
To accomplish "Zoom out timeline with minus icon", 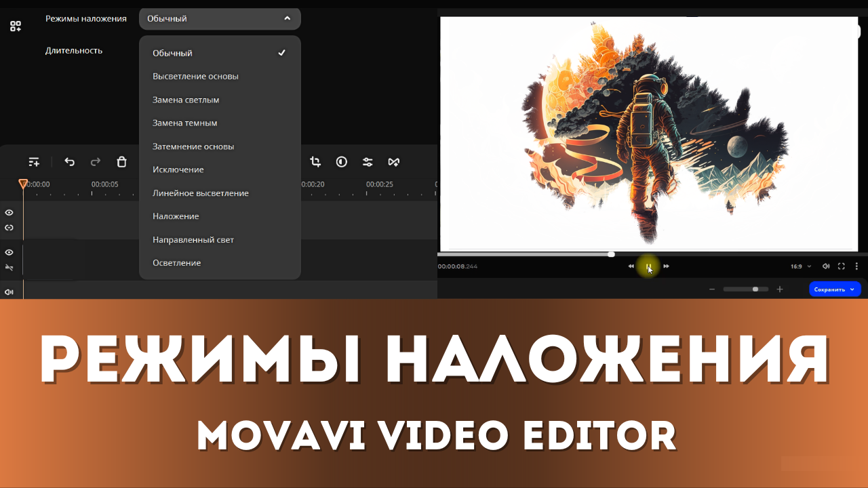I will point(712,289).
